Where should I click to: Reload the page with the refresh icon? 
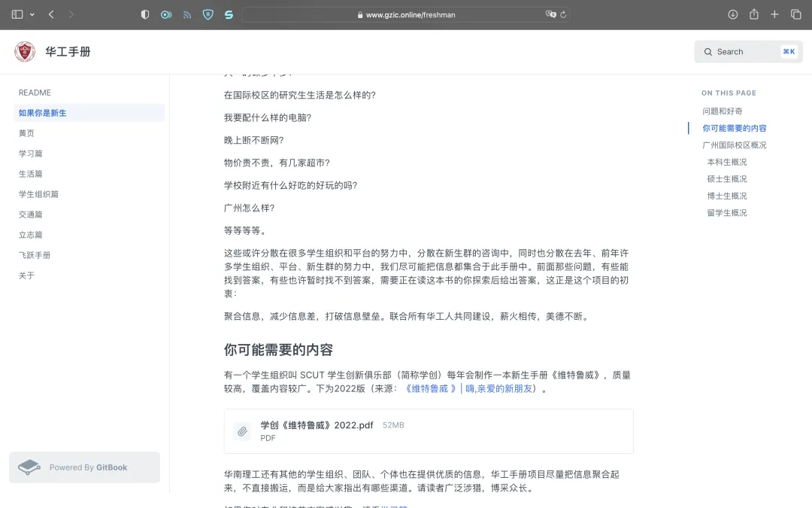click(563, 14)
